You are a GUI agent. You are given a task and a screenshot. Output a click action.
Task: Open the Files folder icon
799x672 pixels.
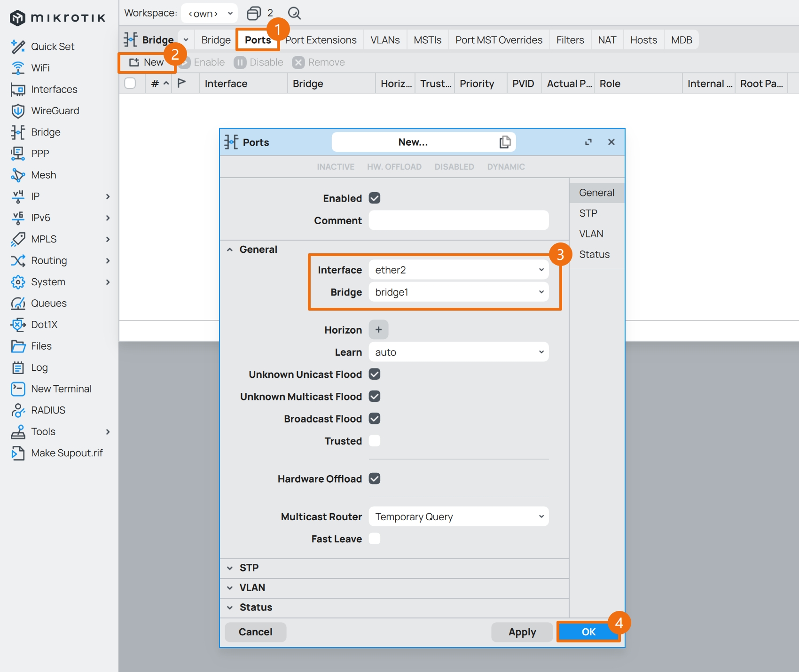click(18, 346)
